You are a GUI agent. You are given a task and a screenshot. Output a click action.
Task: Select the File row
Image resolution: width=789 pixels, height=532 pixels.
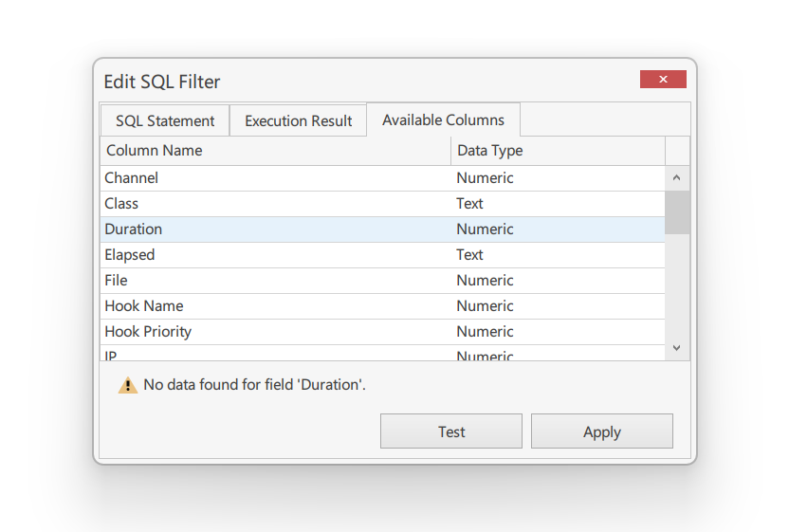[x=382, y=281]
